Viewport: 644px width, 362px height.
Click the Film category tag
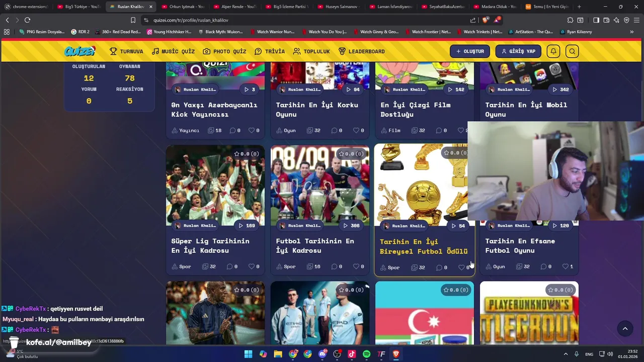[390, 130]
